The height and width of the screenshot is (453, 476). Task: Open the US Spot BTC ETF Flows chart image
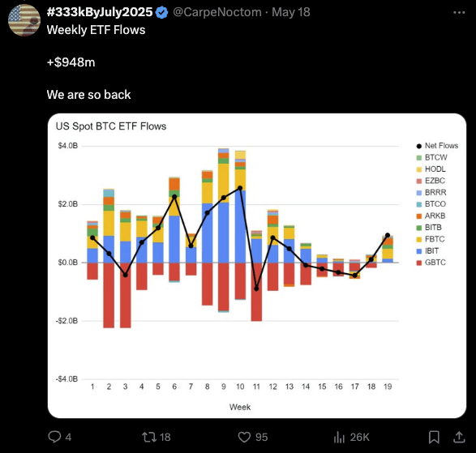click(257, 266)
